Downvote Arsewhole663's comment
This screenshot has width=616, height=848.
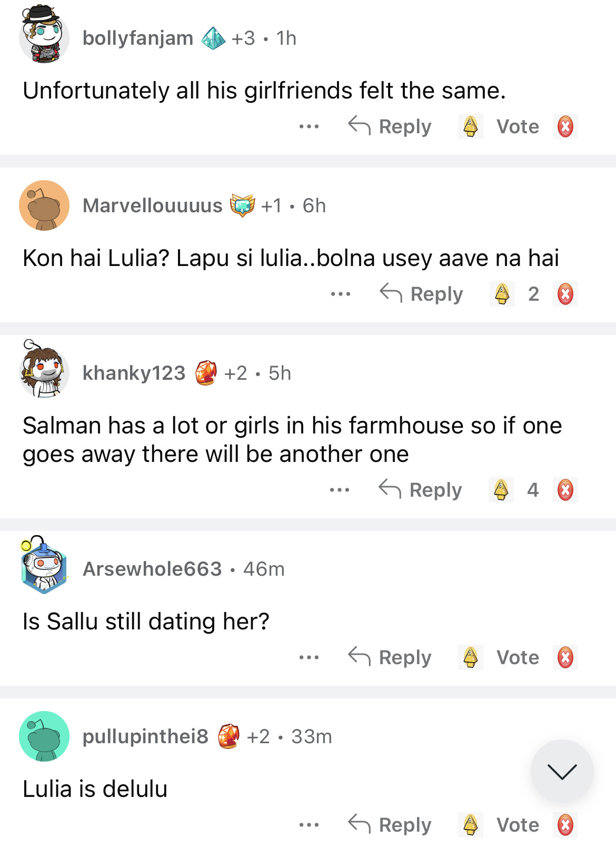565,657
